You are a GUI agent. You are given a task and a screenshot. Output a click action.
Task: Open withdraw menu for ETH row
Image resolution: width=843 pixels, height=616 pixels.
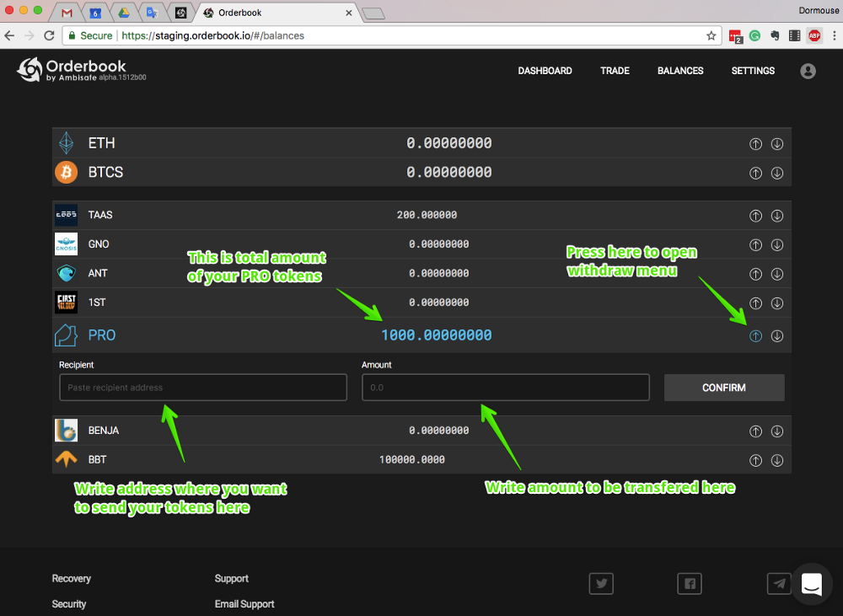755,143
